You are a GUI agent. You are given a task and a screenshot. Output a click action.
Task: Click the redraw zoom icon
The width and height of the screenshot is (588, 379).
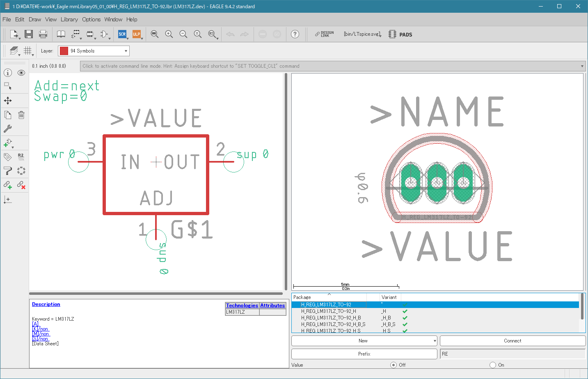tap(197, 34)
